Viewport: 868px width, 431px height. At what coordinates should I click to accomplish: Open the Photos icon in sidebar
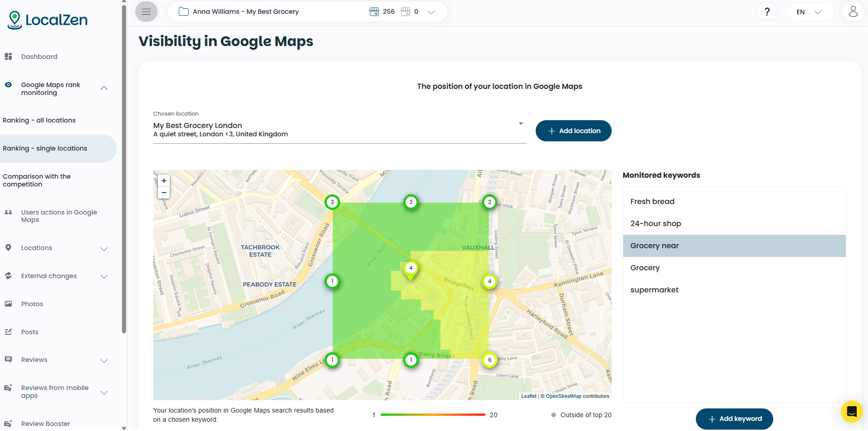[8, 304]
